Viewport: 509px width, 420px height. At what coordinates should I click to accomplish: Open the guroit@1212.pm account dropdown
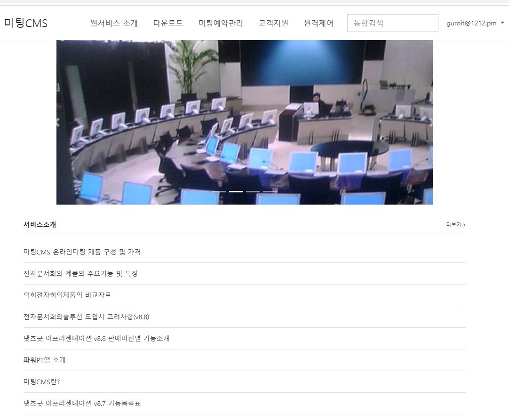475,23
